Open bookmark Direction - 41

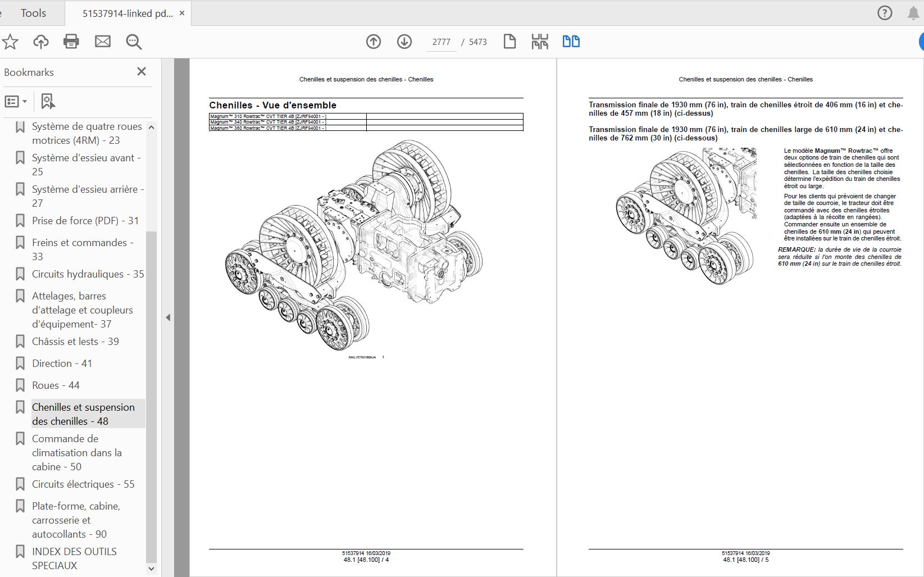(62, 364)
